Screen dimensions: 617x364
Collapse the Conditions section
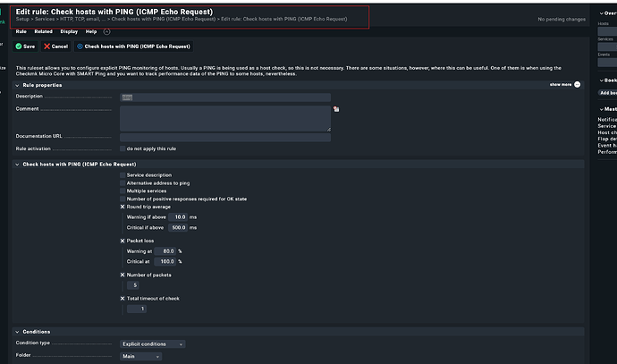click(x=17, y=332)
